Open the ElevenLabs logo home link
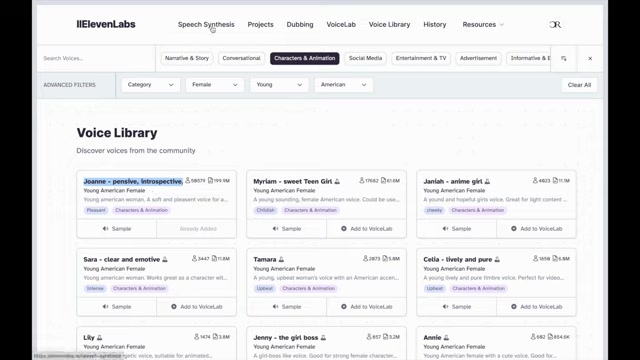 pyautogui.click(x=106, y=24)
